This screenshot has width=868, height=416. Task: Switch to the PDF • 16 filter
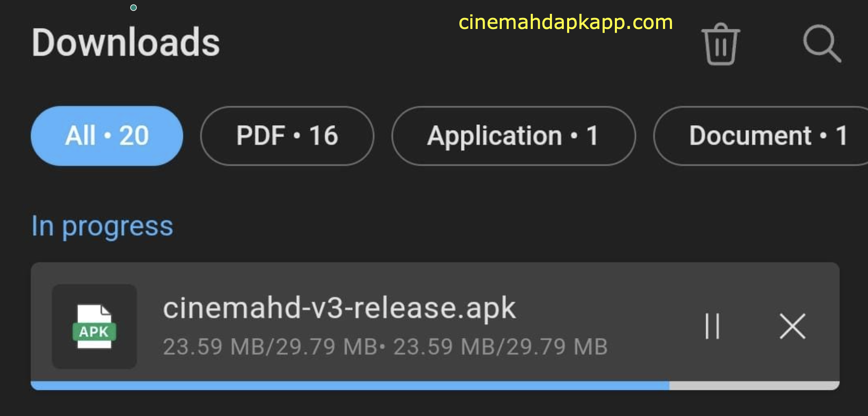[287, 136]
